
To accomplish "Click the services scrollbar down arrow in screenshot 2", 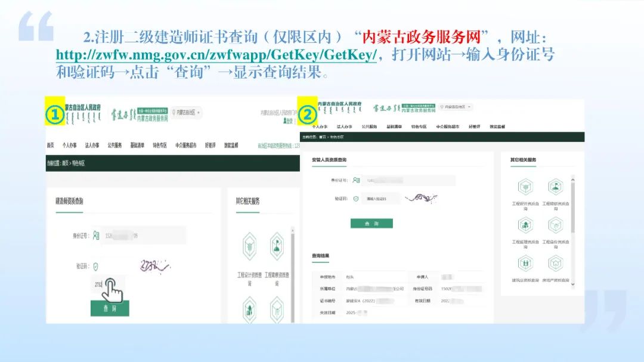I will pyautogui.click(x=572, y=284).
